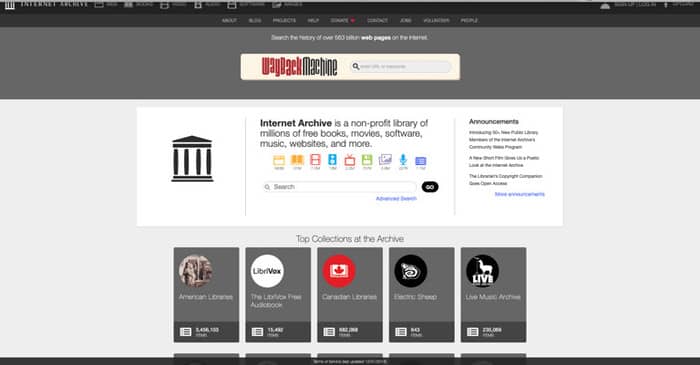Select the yellow Web pages media icon
This screenshot has width=700, height=365.
279,161
